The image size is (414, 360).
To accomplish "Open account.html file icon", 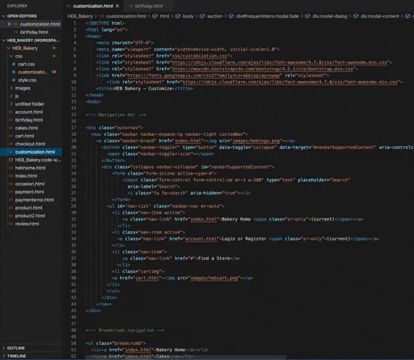I will (x=11, y=112).
